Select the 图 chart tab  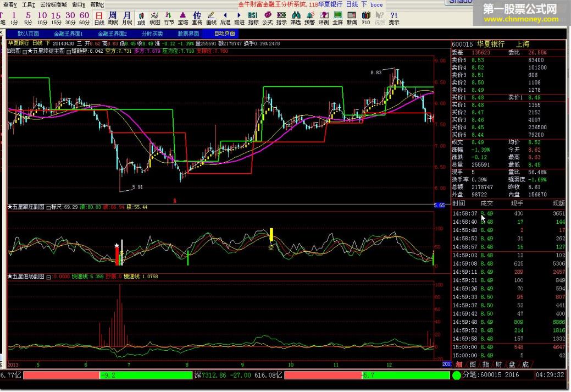point(472,365)
